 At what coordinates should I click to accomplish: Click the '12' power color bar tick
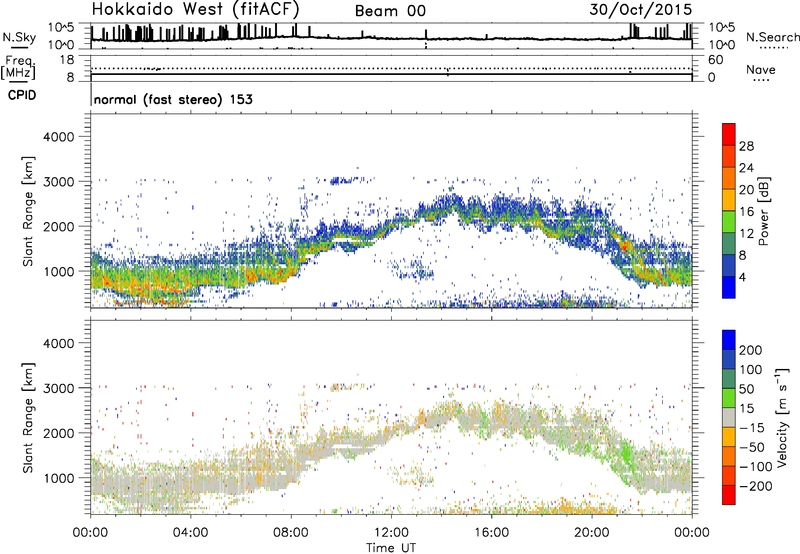click(x=746, y=234)
